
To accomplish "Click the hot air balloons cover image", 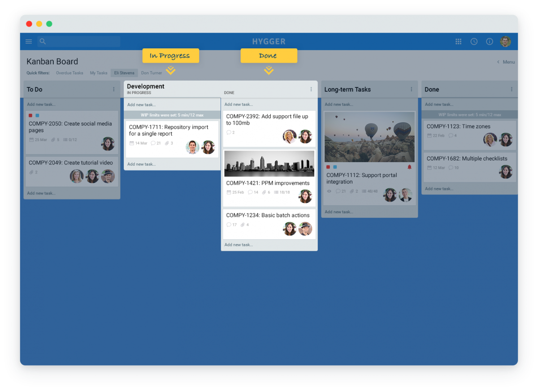I will pyautogui.click(x=369, y=137).
